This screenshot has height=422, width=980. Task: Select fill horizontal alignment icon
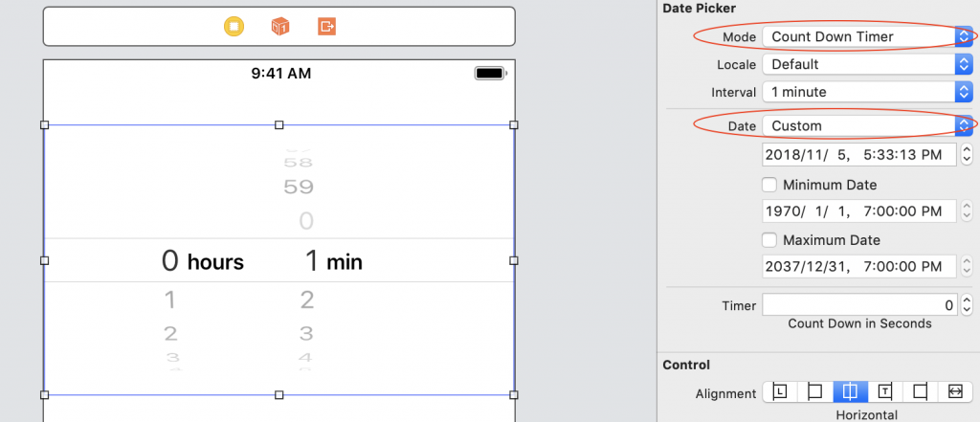tap(954, 391)
